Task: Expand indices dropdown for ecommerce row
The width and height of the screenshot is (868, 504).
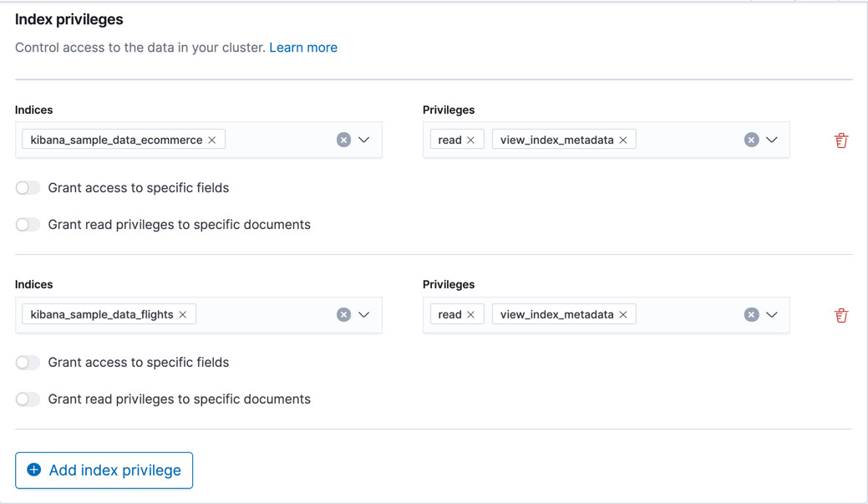Action: point(364,140)
